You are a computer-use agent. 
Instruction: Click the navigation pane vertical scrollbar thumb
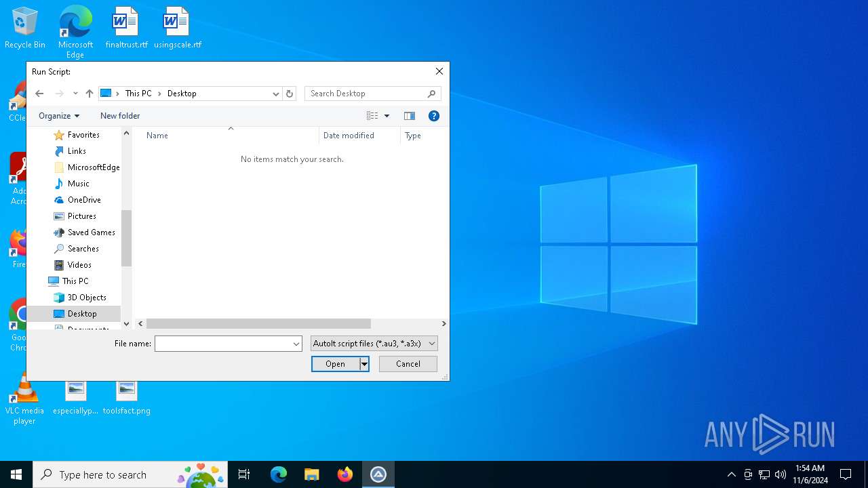point(126,238)
